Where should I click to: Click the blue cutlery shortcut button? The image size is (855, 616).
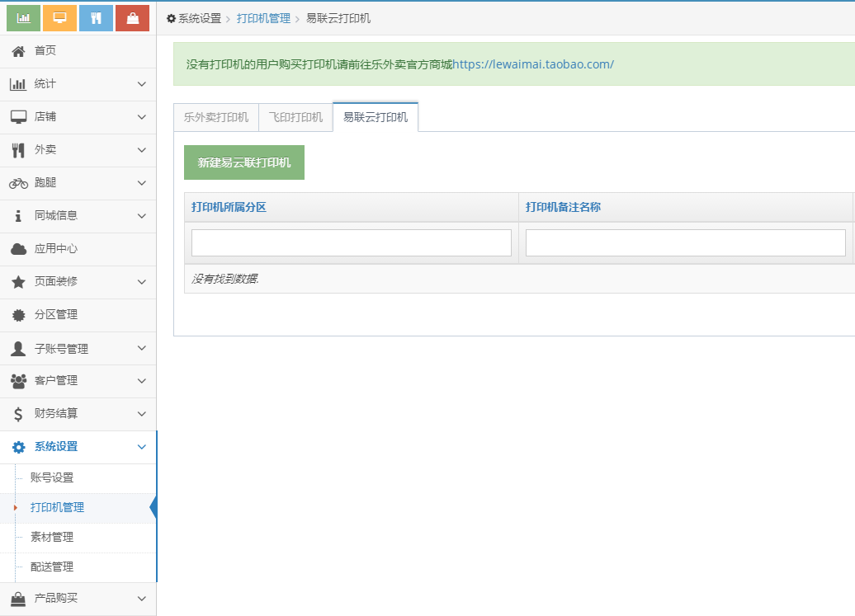pos(96,18)
